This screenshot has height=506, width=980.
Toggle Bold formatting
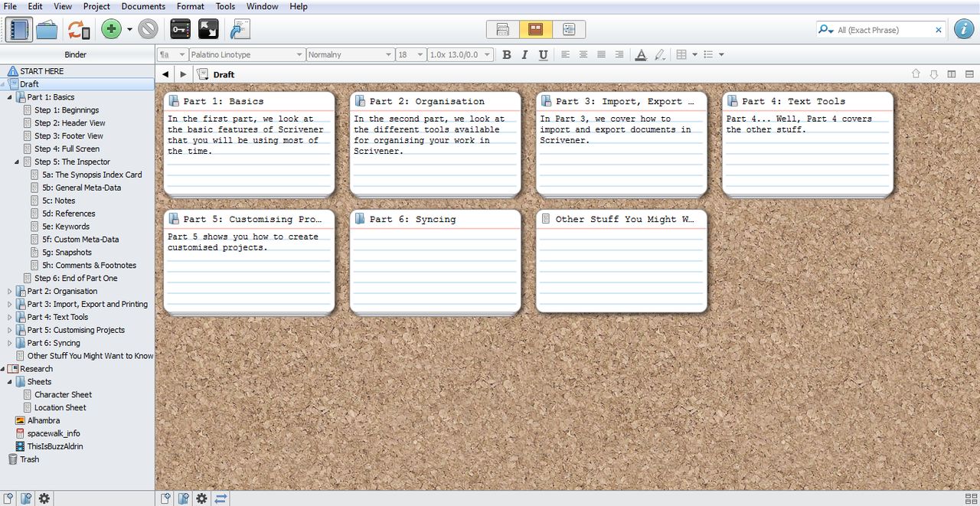pyautogui.click(x=506, y=54)
